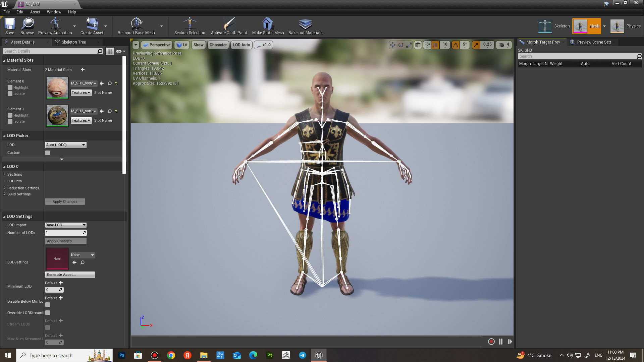This screenshot has height=362, width=644.
Task: Open Google Chrome from the taskbar
Action: 171,355
